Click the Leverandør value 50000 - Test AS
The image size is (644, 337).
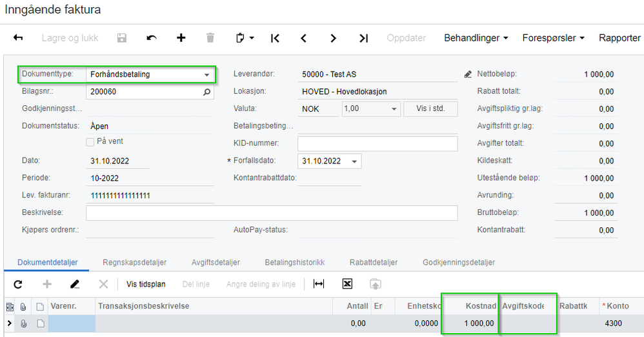tap(329, 74)
